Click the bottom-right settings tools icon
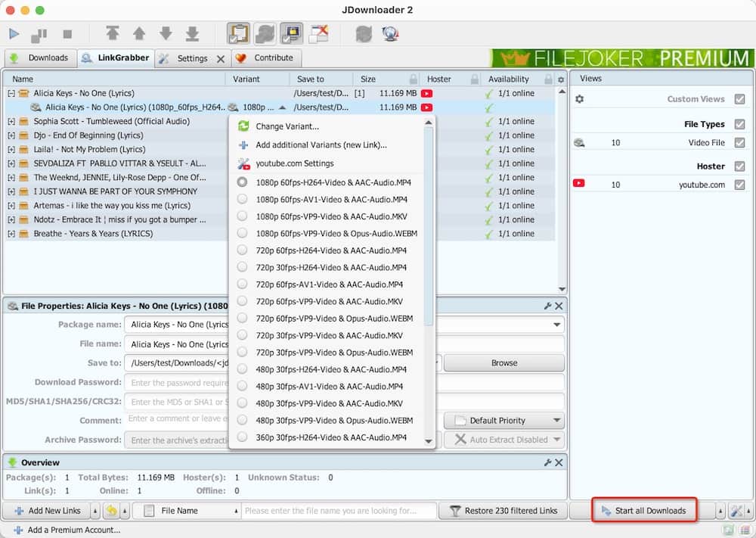The height and width of the screenshot is (538, 756). 736,511
